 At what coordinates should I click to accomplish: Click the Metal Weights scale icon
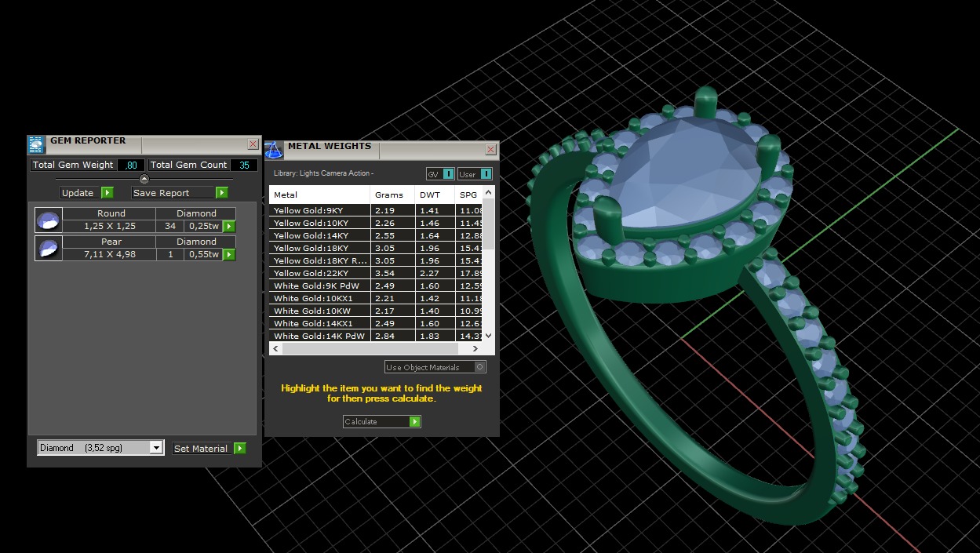tap(274, 150)
